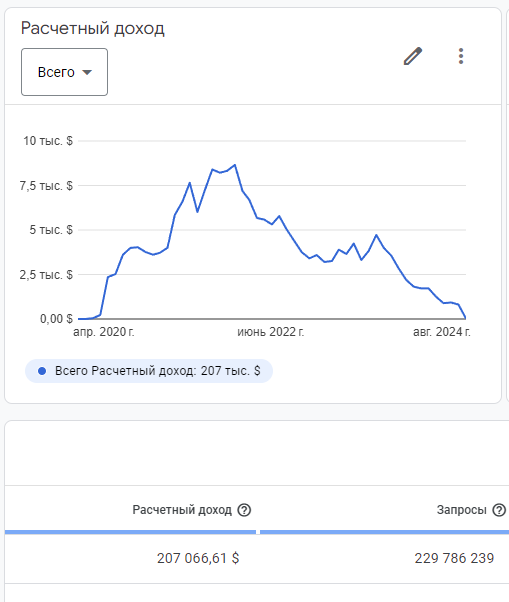509x602 pixels.
Task: Click the end of the revenue line at авг. 2024
Action: [465, 318]
